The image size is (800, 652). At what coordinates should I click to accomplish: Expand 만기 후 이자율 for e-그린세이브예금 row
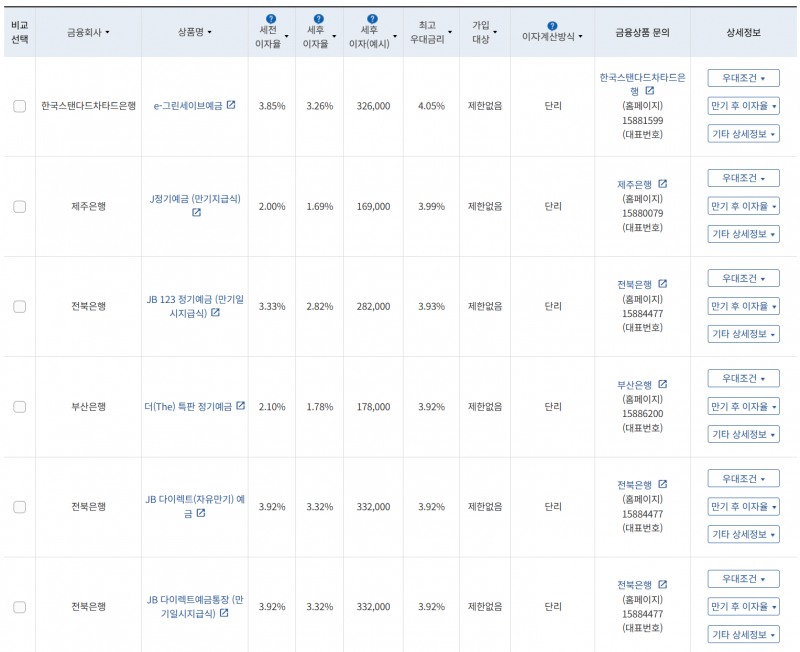pyautogui.click(x=743, y=106)
